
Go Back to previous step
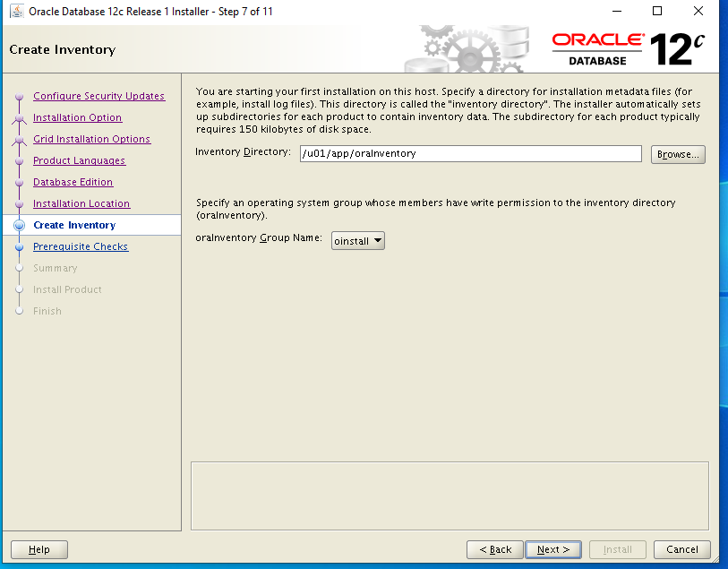[495, 549]
